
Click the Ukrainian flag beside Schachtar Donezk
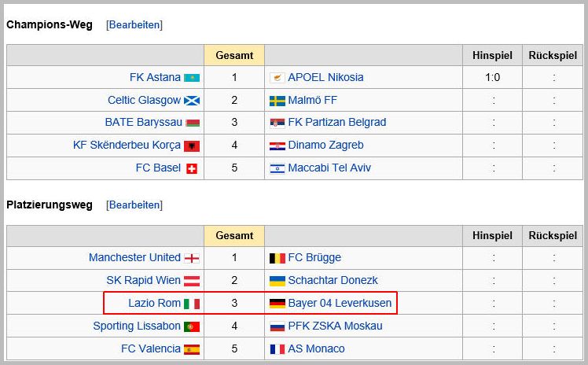(x=277, y=281)
